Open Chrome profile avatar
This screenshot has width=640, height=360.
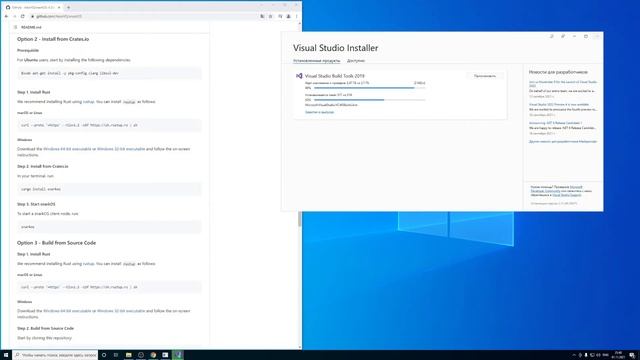coord(288,16)
